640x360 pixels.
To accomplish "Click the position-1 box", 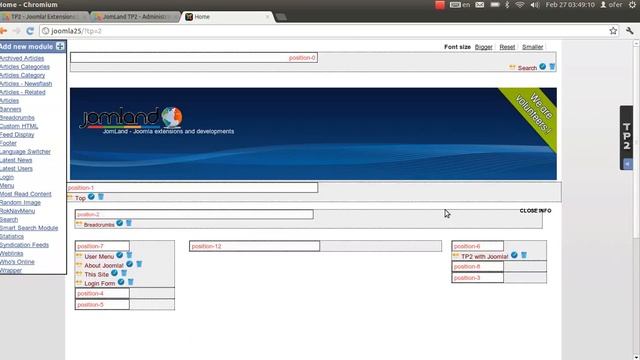I will (192, 187).
